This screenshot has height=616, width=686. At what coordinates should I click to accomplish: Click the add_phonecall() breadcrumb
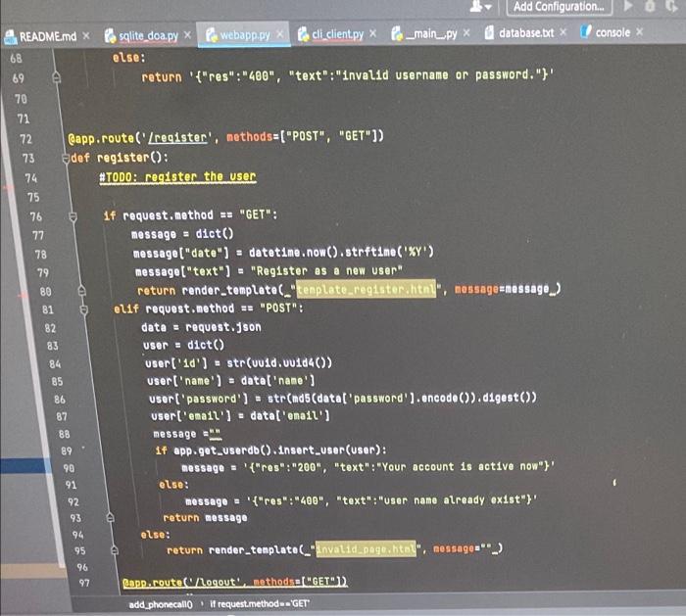161,604
